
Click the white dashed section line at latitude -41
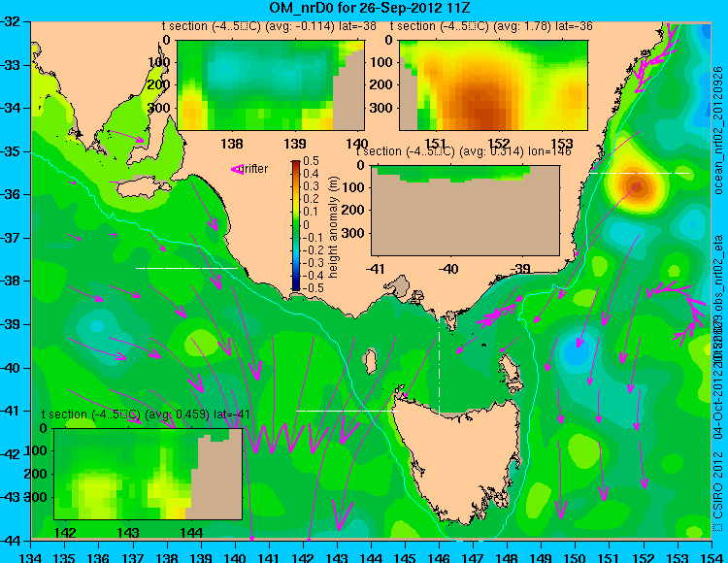tap(347, 411)
